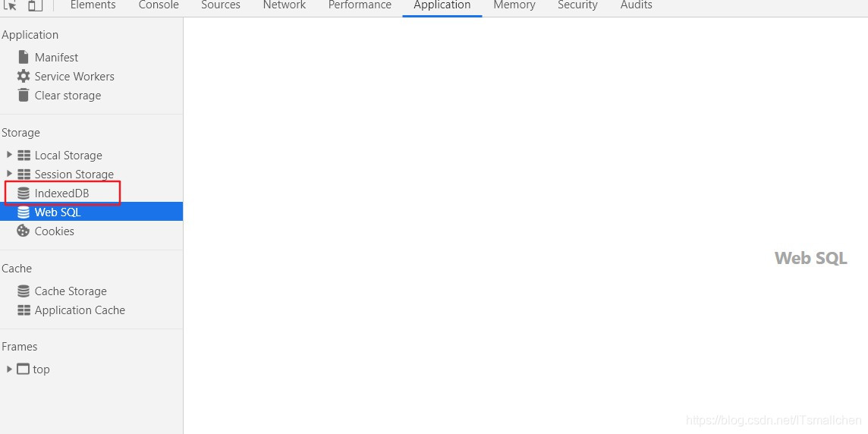Expand the Session Storage tree node

point(9,174)
